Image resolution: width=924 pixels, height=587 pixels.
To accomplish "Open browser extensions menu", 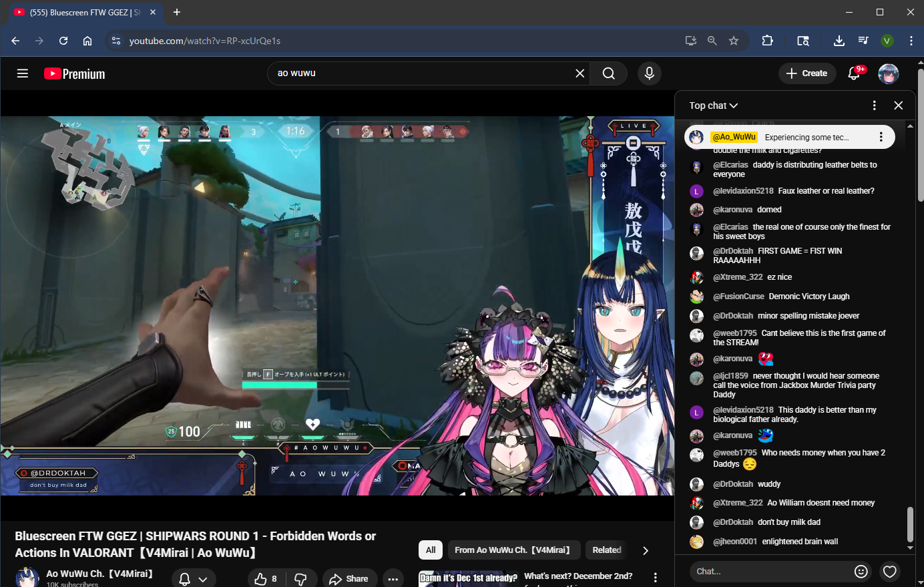I will pyautogui.click(x=767, y=41).
